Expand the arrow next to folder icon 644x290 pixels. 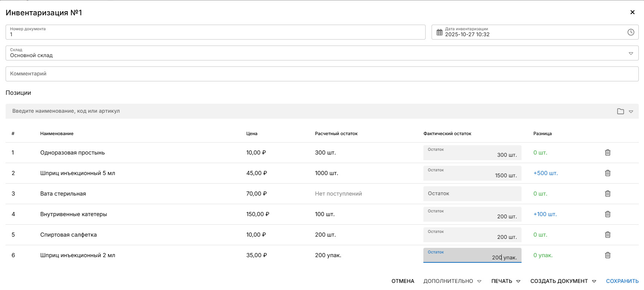[631, 112]
